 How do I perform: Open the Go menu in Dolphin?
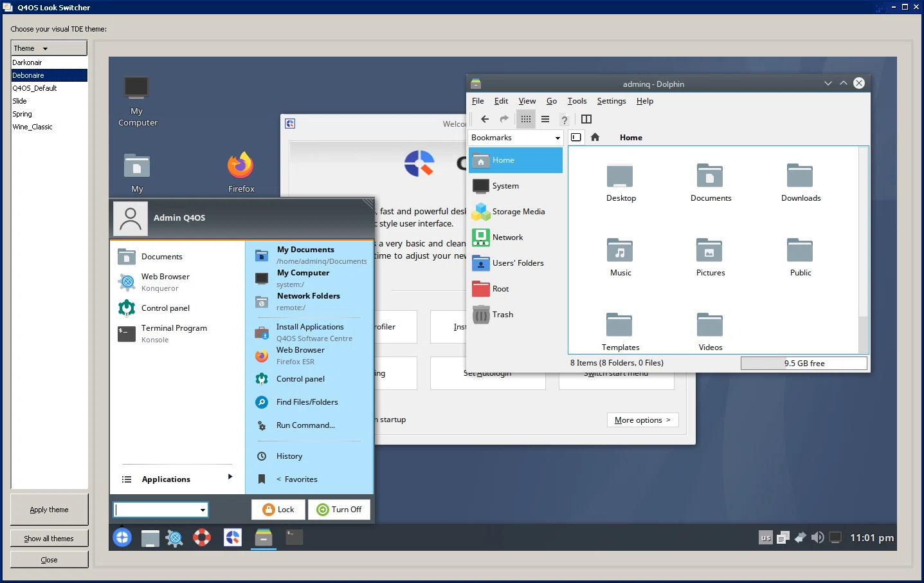click(552, 101)
